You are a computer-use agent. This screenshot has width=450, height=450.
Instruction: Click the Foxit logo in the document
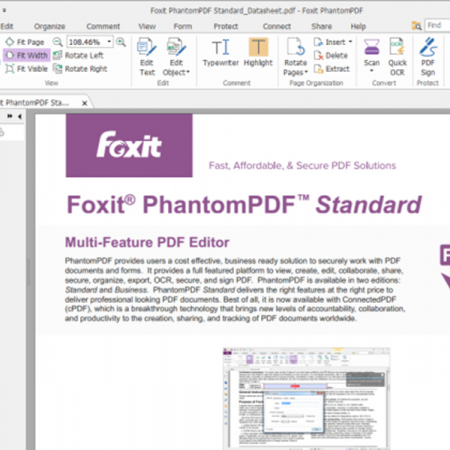click(129, 145)
